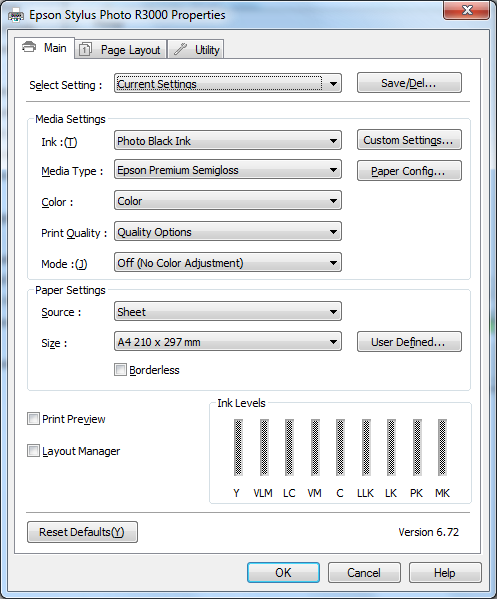Click the Yellow (Y) ink level bar
The width and height of the screenshot is (497, 599).
tap(238, 447)
